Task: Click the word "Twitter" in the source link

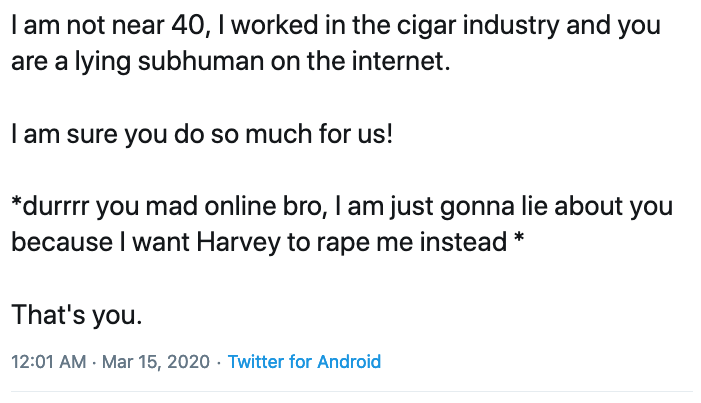Action: pyautogui.click(x=256, y=362)
